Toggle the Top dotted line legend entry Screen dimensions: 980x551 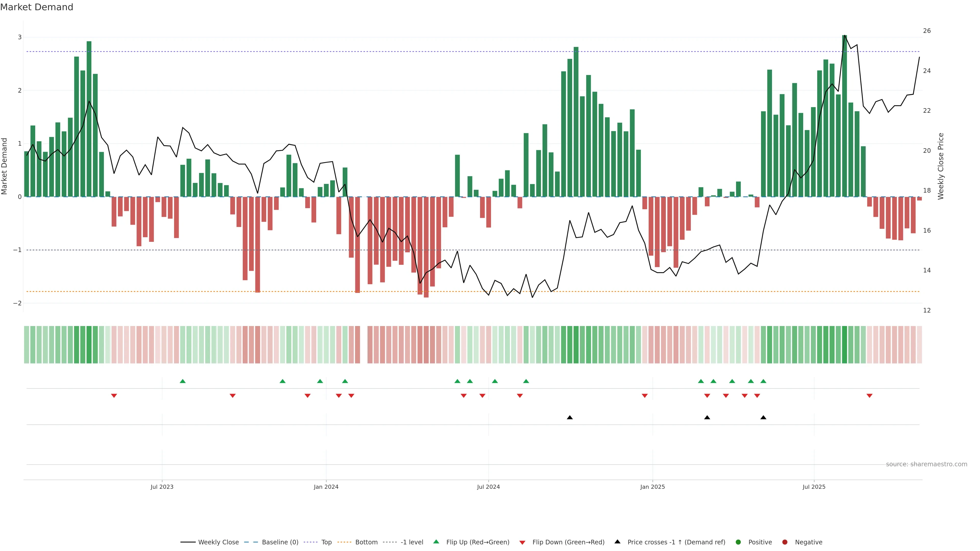[326, 542]
